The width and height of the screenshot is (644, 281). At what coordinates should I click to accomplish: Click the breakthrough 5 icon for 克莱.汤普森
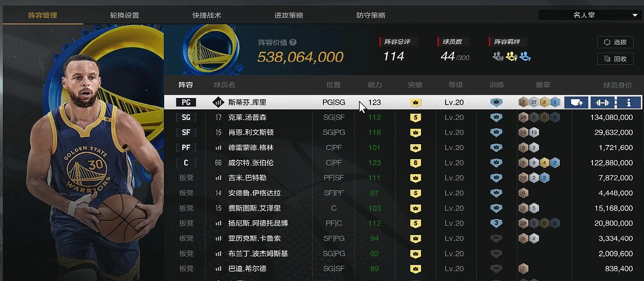pyautogui.click(x=415, y=118)
